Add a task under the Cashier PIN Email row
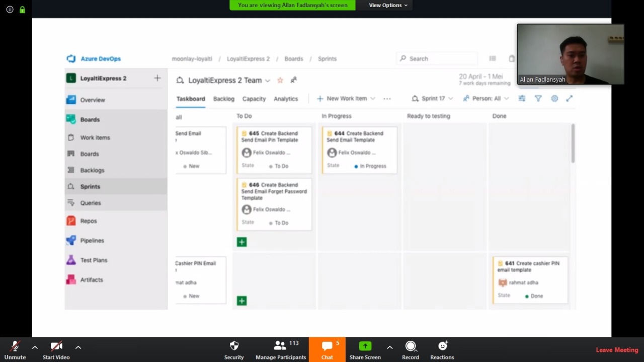644x362 pixels. 242,301
